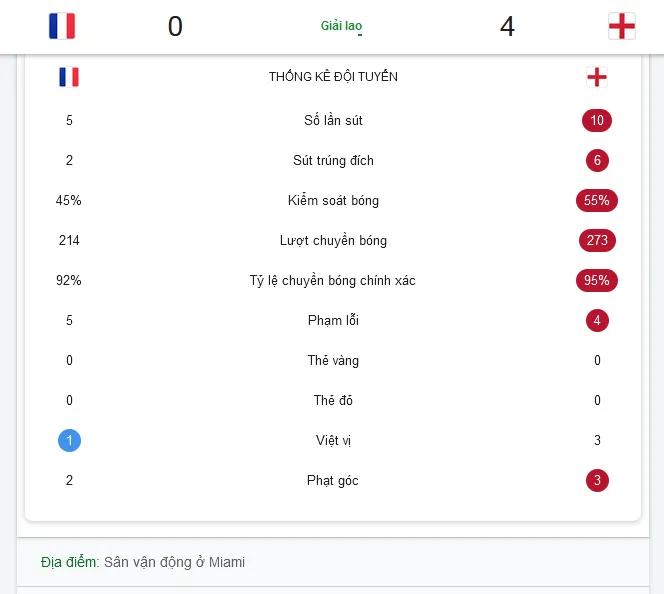
Task: Click Sân vận động ở Miami text
Action: tap(174, 562)
